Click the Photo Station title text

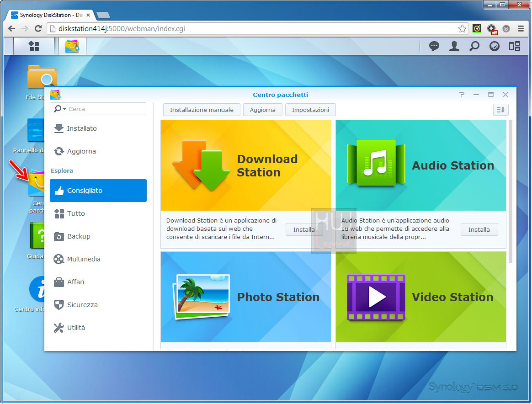coord(278,297)
